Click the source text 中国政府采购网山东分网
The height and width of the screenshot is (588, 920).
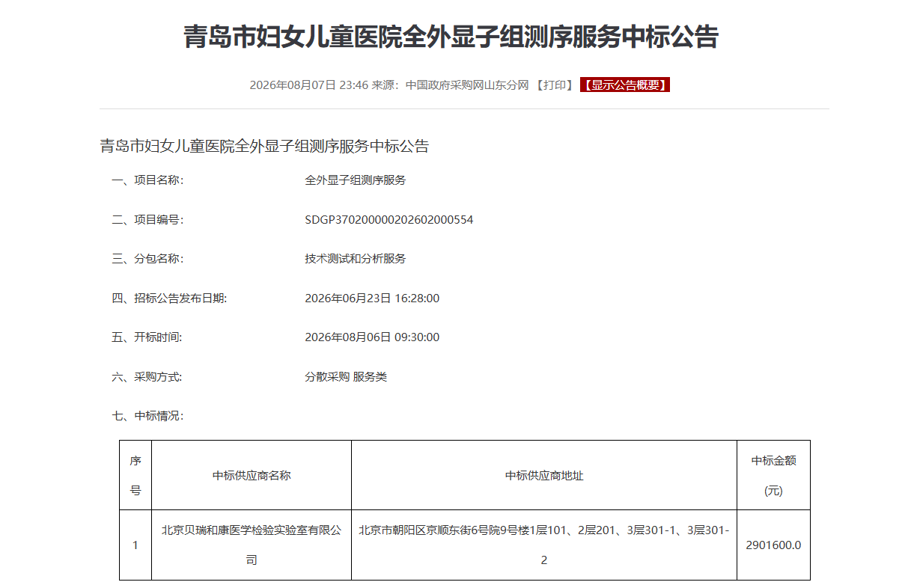pyautogui.click(x=467, y=85)
